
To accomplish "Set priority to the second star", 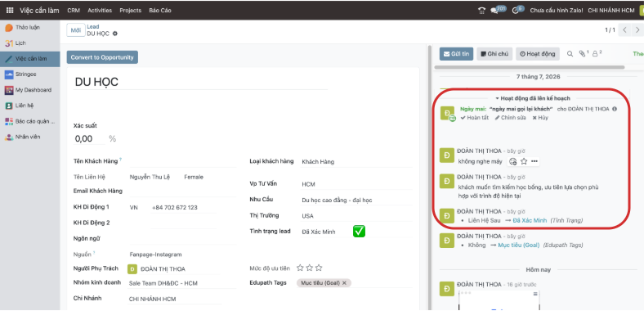I will [x=309, y=268].
